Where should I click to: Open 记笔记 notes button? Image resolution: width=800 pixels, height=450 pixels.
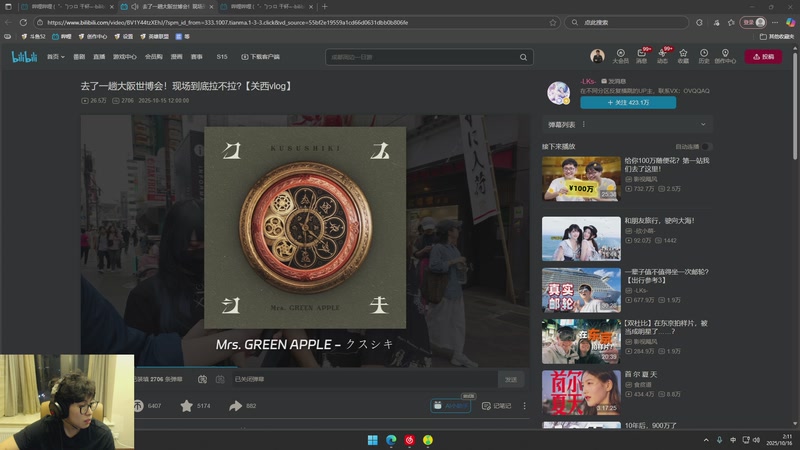point(496,406)
